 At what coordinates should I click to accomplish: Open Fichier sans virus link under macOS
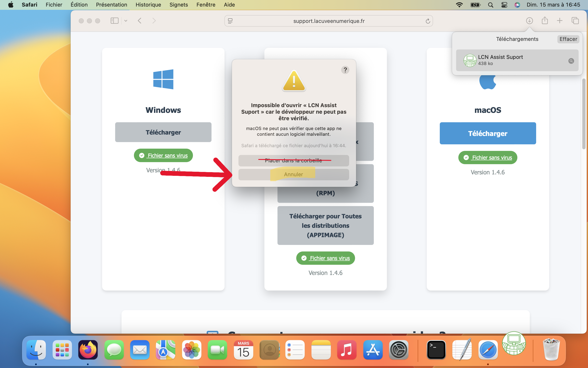pos(488,157)
